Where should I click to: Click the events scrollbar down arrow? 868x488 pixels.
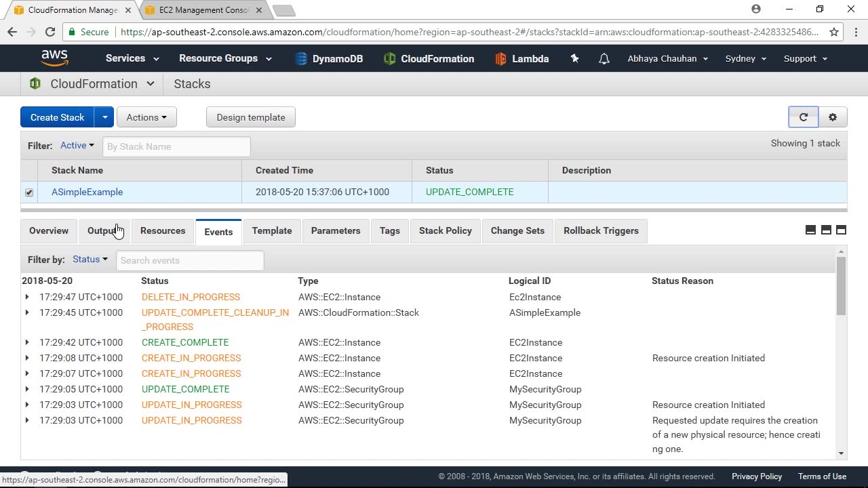[841, 453]
